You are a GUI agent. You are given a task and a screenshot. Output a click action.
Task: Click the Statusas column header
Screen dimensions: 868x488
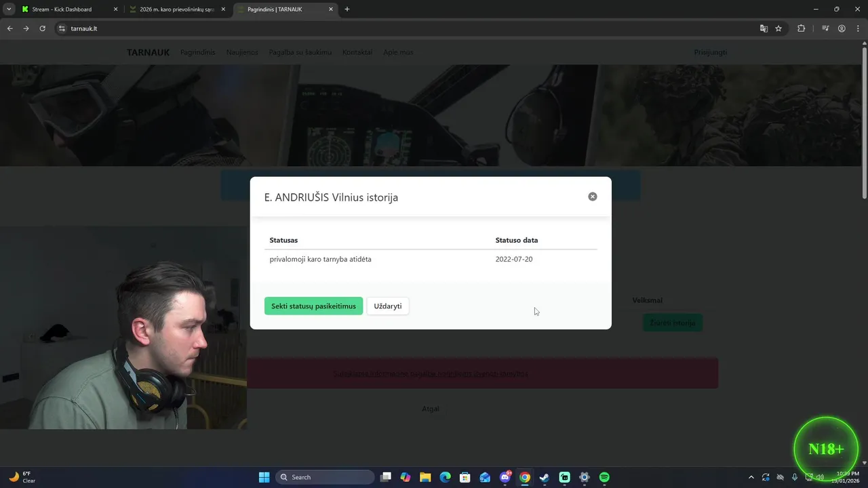[283, 240]
